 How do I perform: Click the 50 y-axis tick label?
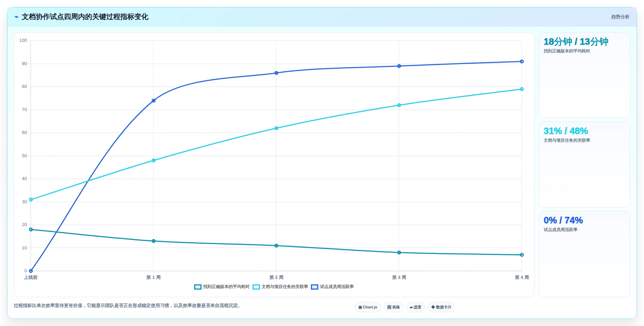[24, 156]
